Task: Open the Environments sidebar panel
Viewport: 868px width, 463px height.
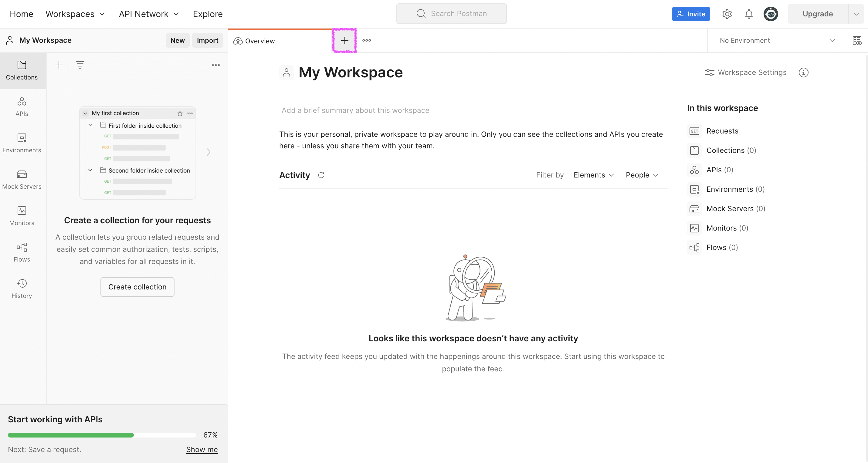Action: point(22,143)
